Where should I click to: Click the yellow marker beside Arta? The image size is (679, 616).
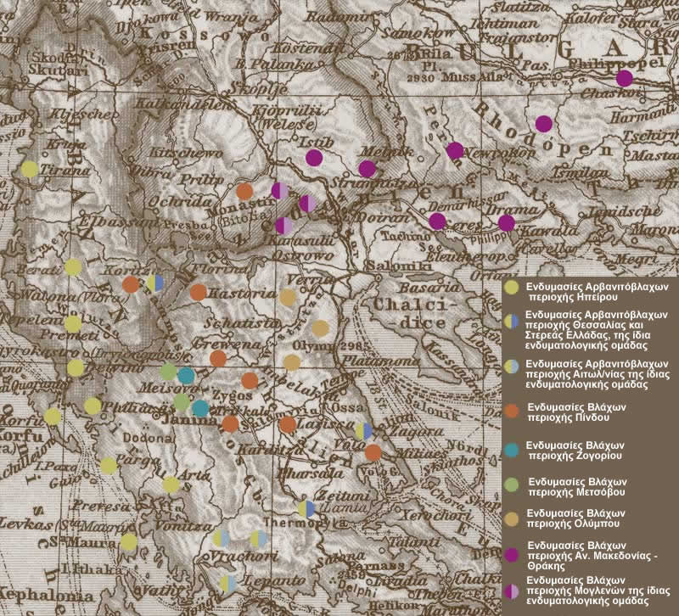171,484
